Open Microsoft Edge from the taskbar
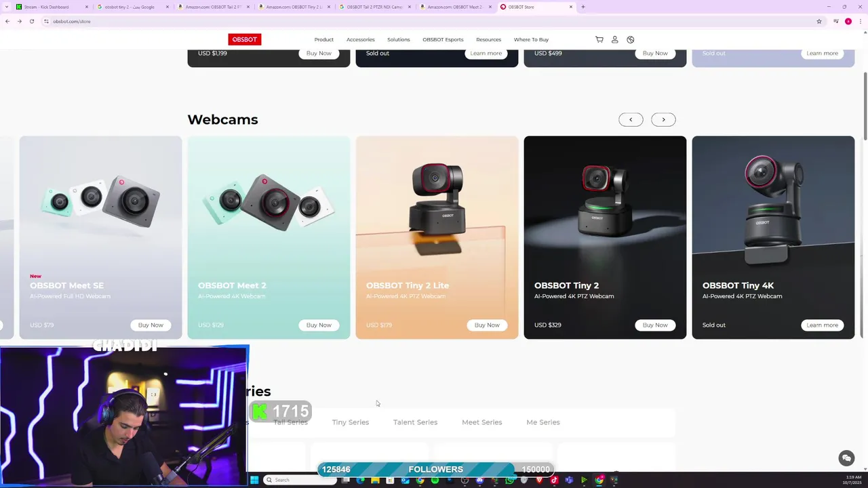Viewport: 868px width, 488px height. 360,480
